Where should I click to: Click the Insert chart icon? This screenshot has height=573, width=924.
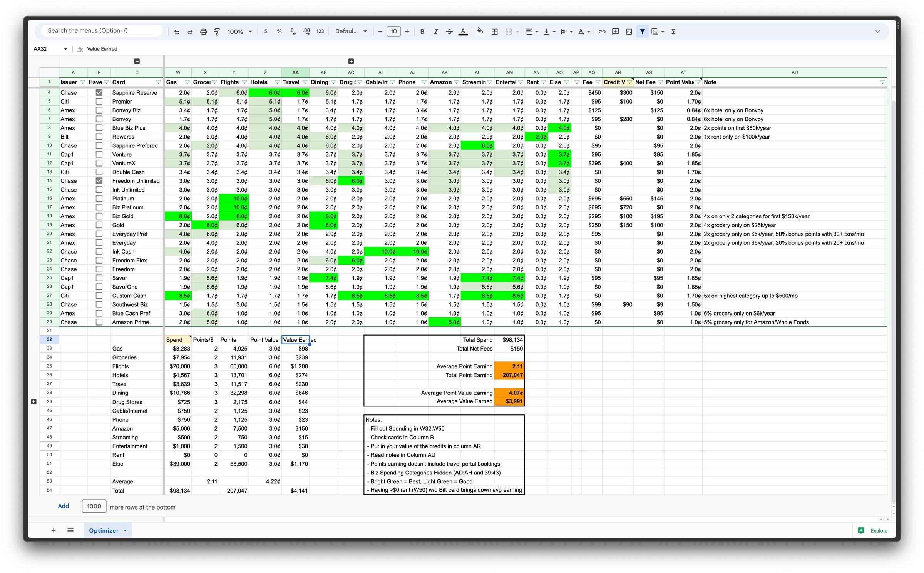pos(629,32)
